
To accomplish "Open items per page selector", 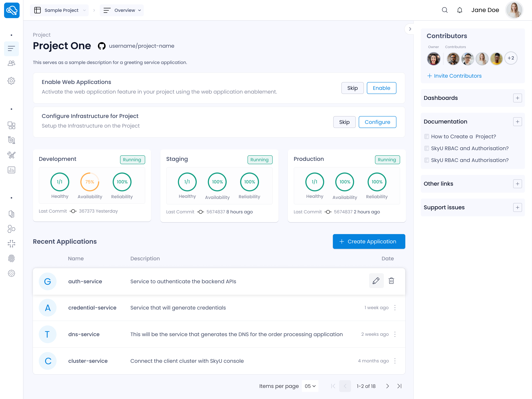I will tap(310, 386).
